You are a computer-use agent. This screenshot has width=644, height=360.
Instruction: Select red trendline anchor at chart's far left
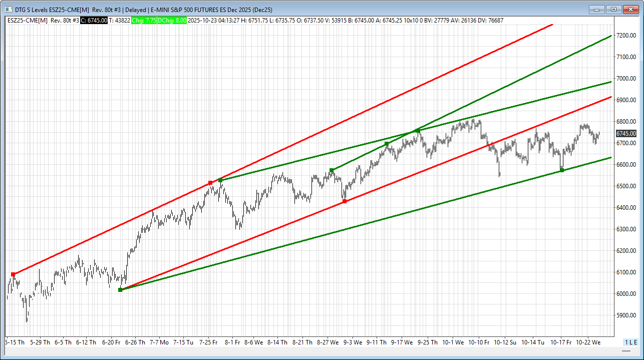coord(13,274)
